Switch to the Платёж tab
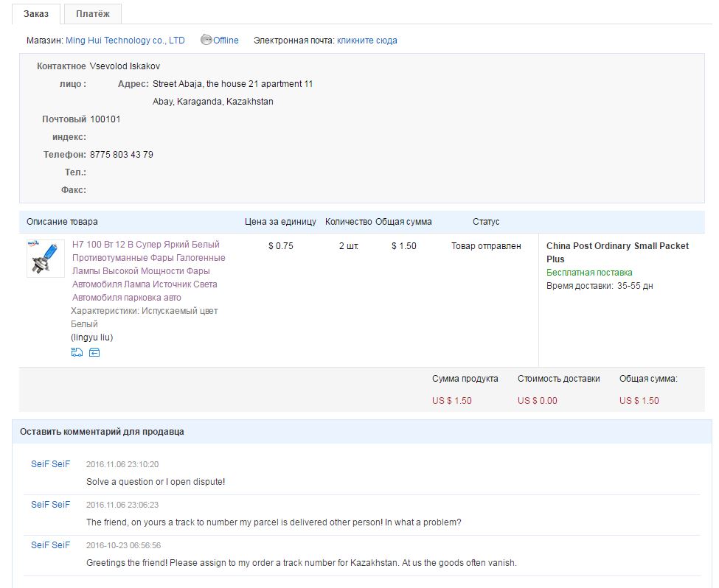Viewport: 719px width, 588px height. [x=93, y=14]
